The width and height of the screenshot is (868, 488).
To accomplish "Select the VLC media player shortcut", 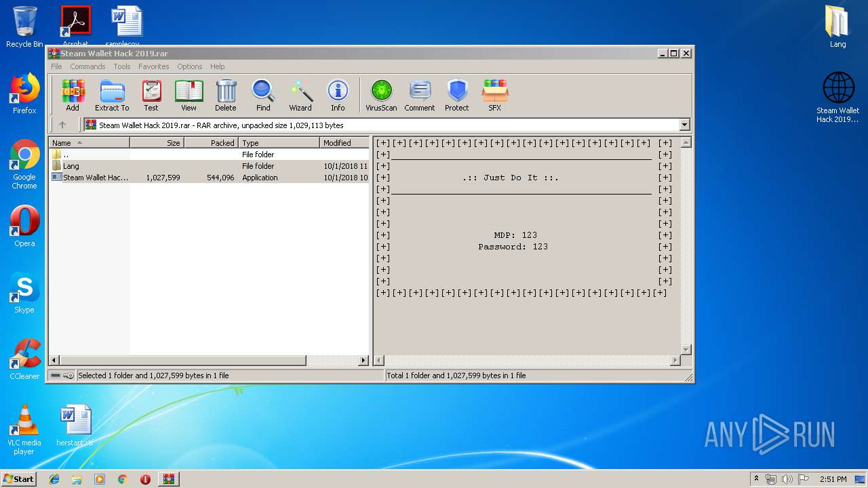I will (x=24, y=430).
